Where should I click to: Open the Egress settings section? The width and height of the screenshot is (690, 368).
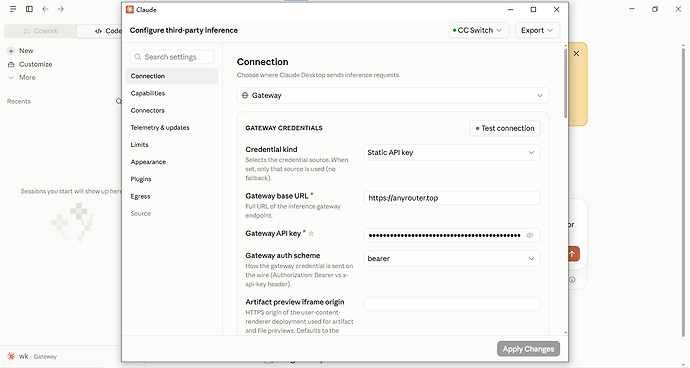[x=172, y=196]
